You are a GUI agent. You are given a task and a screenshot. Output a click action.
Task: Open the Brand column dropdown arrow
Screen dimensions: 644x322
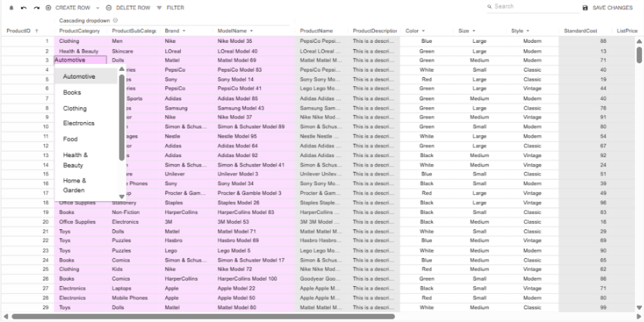point(184,31)
